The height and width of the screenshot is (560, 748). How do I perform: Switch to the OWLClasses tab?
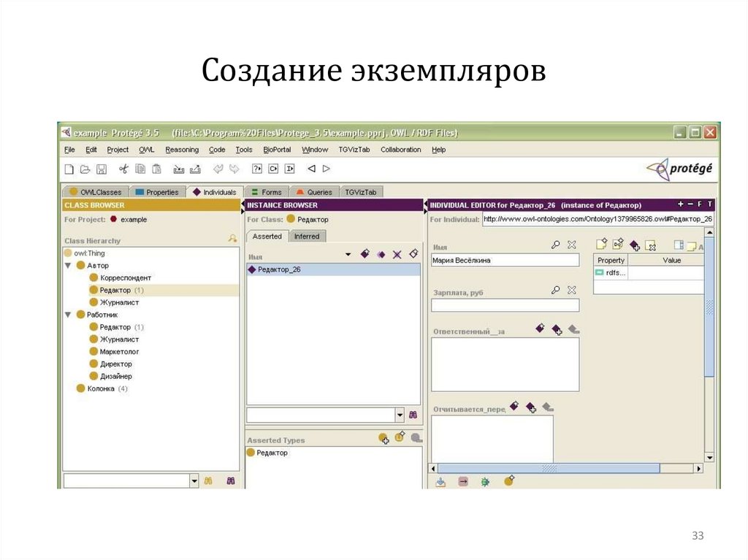point(95,192)
